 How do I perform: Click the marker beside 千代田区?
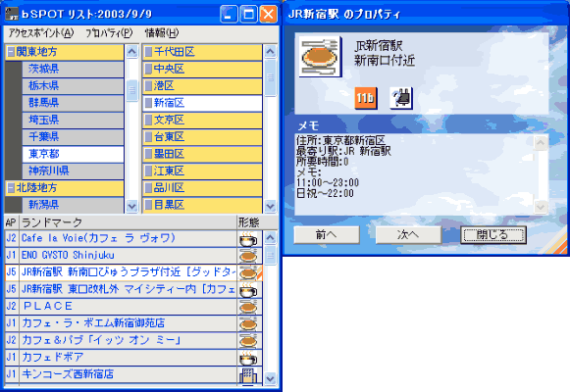tap(148, 52)
